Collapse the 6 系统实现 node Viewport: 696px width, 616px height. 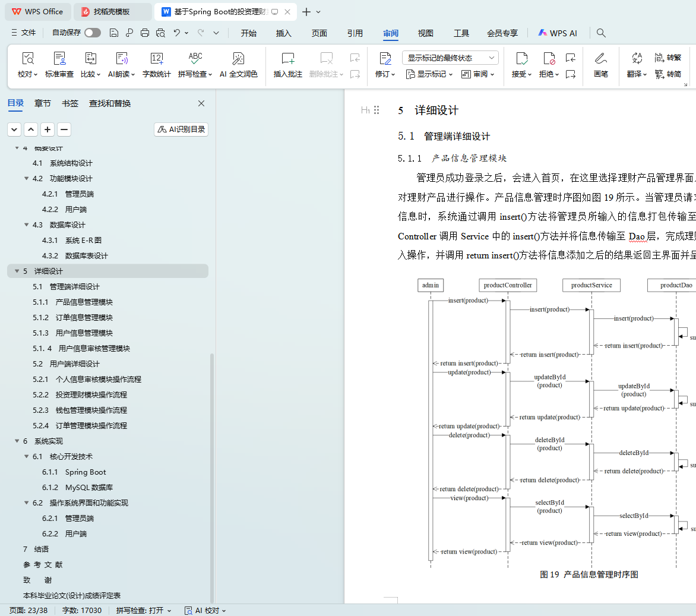coord(17,441)
